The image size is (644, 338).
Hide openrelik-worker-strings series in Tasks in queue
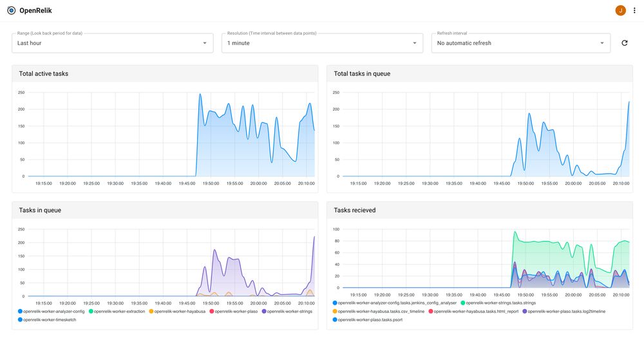[287, 312]
